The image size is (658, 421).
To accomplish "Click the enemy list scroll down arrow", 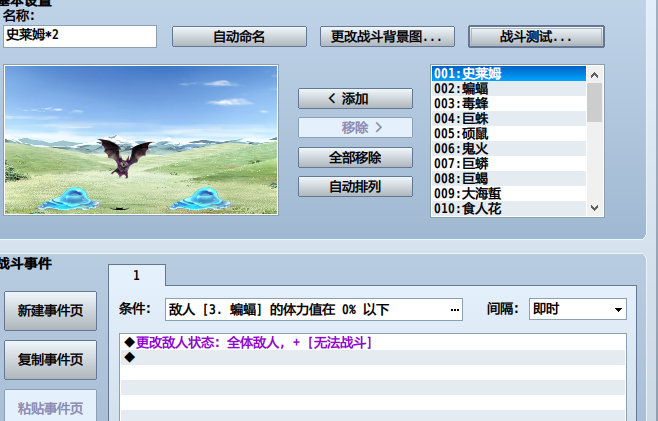I will pos(594,208).
